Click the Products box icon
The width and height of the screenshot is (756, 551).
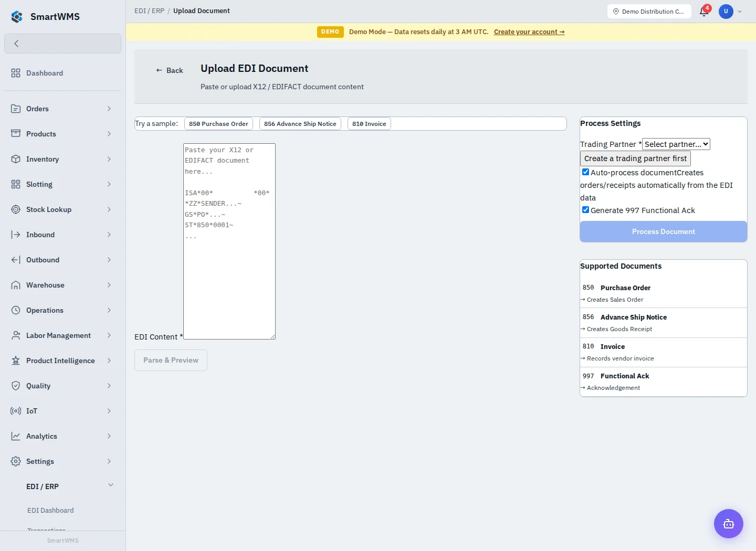(16, 134)
